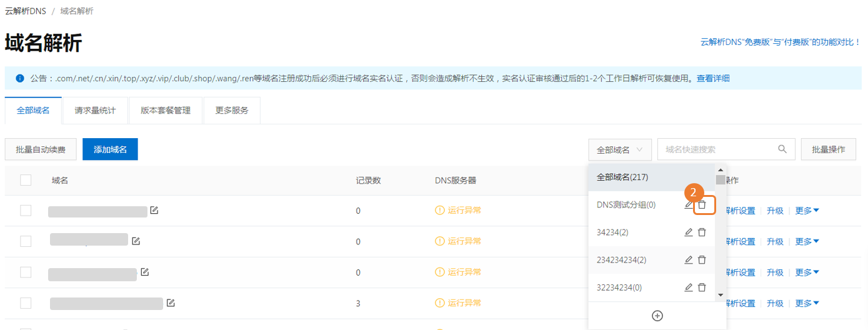The height and width of the screenshot is (330, 868).
Task: Click remark edit icon beside first domain
Action: tap(154, 210)
